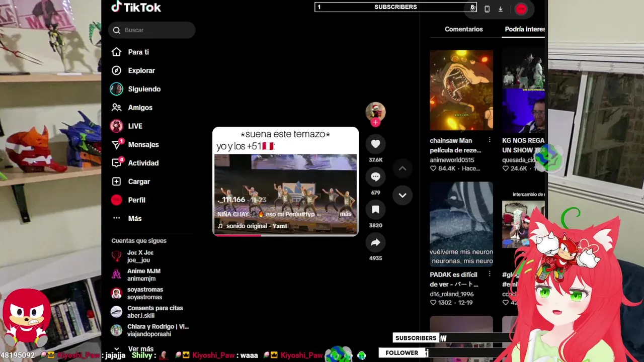Image resolution: width=644 pixels, height=362 pixels.
Task: Open chainsaw Man video thumbnail
Action: pos(461,90)
